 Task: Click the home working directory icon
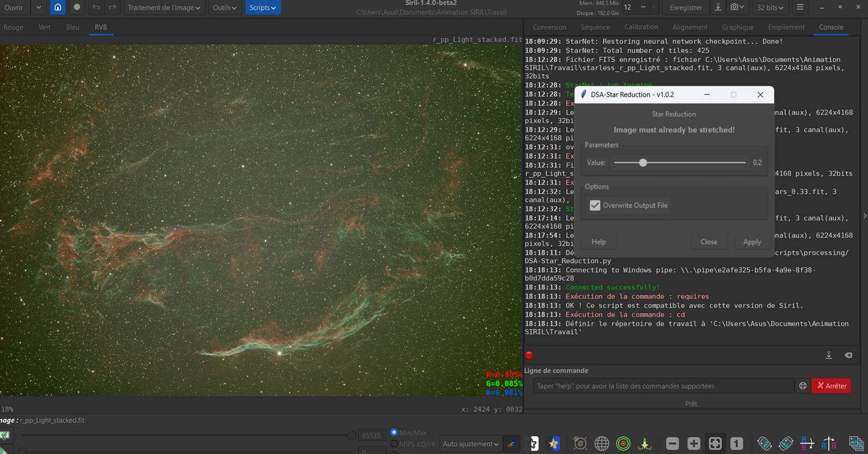[57, 8]
